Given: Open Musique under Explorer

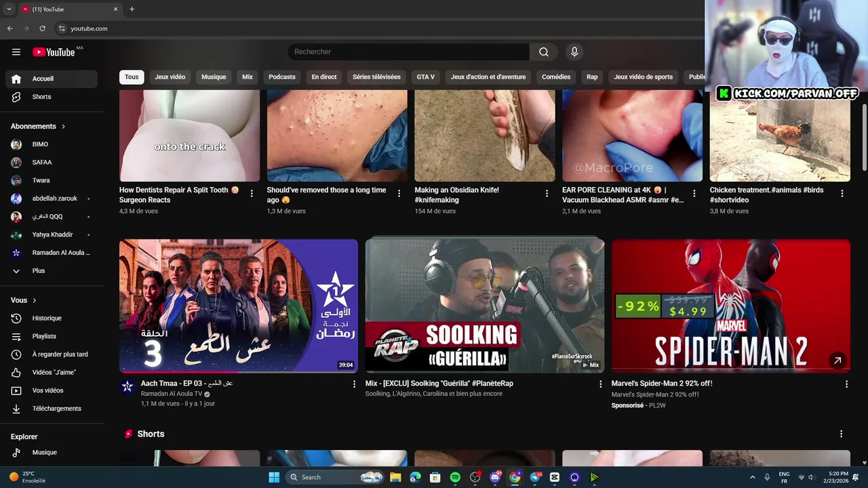Looking at the screenshot, I should coord(52,453).
